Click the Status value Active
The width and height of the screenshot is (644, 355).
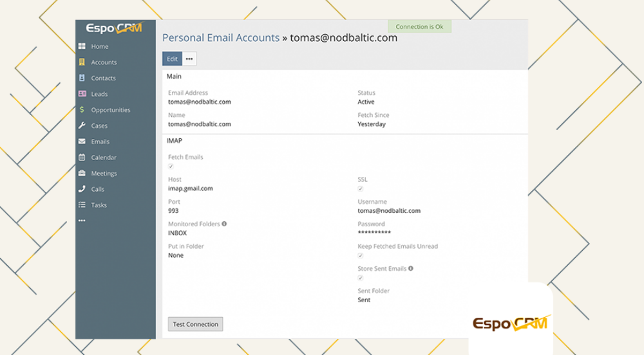point(366,102)
